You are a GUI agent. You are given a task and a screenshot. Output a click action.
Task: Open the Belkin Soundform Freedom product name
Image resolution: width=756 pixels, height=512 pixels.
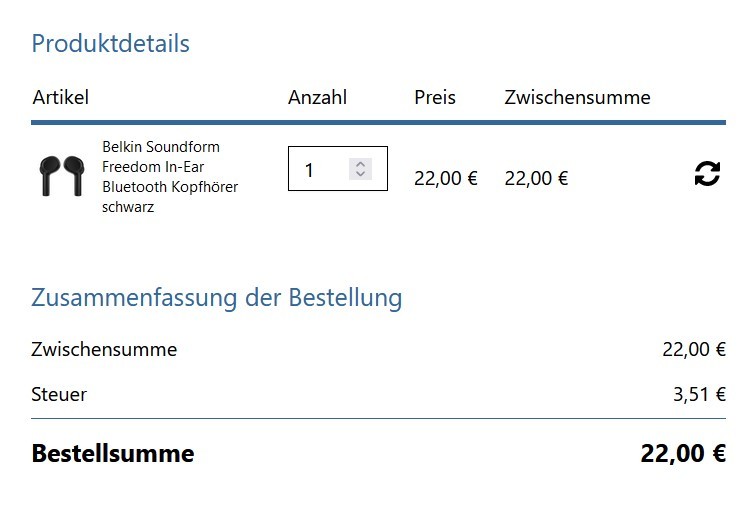coord(170,177)
